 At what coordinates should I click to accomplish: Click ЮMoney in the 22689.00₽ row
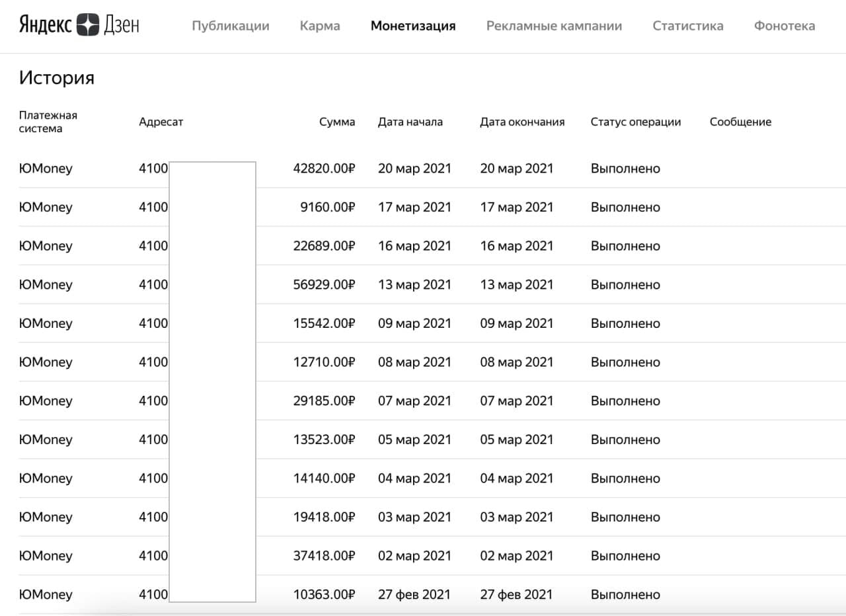(46, 246)
